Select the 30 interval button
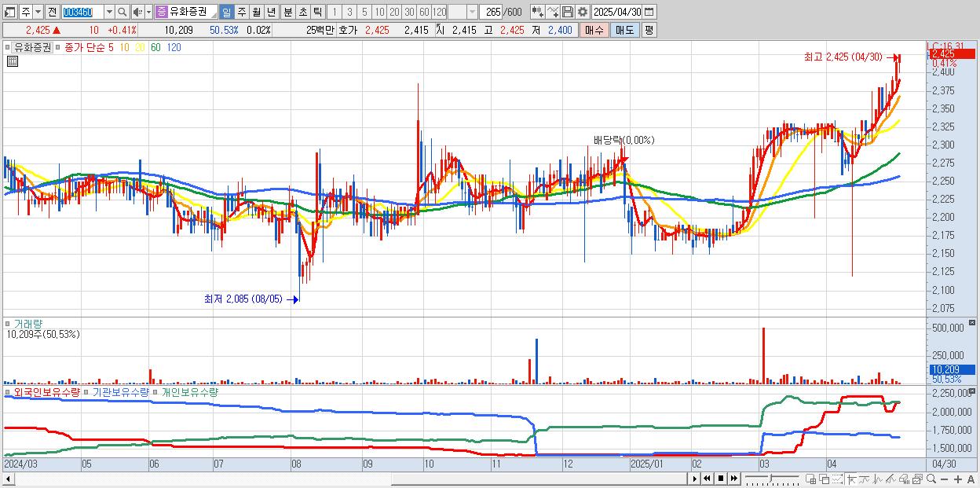The width and height of the screenshot is (980, 488). (x=409, y=12)
